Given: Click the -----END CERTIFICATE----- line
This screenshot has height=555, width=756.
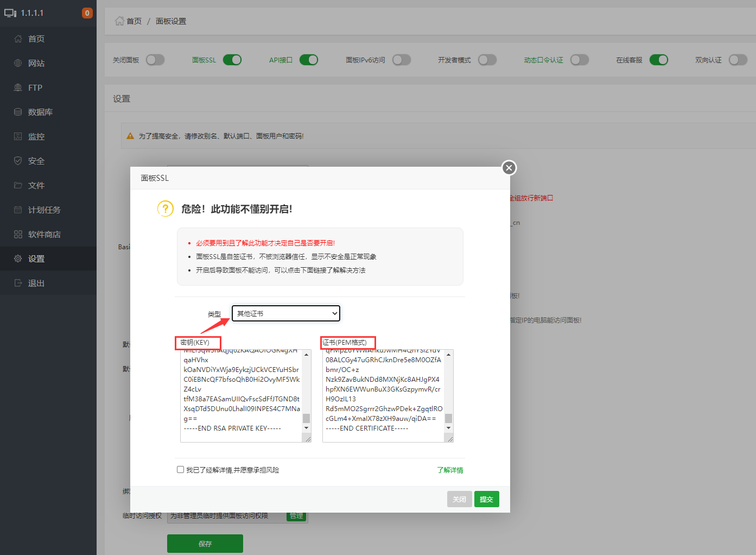Looking at the screenshot, I should click(367, 428).
